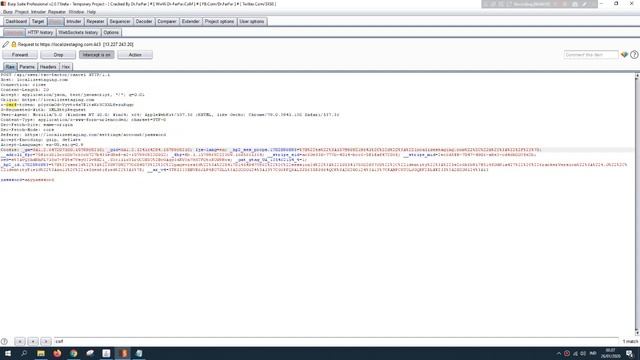The image size is (640, 360).
Task: Show the Headers request view
Action: click(x=48, y=67)
